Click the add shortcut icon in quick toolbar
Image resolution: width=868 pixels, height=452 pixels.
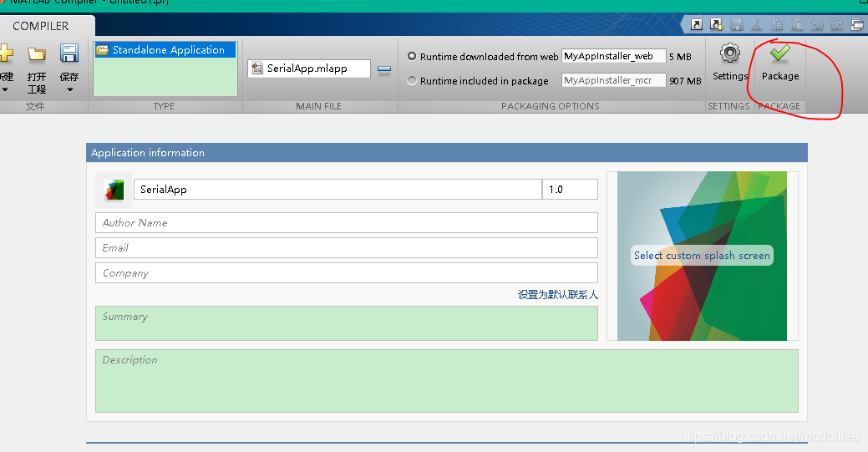click(716, 24)
